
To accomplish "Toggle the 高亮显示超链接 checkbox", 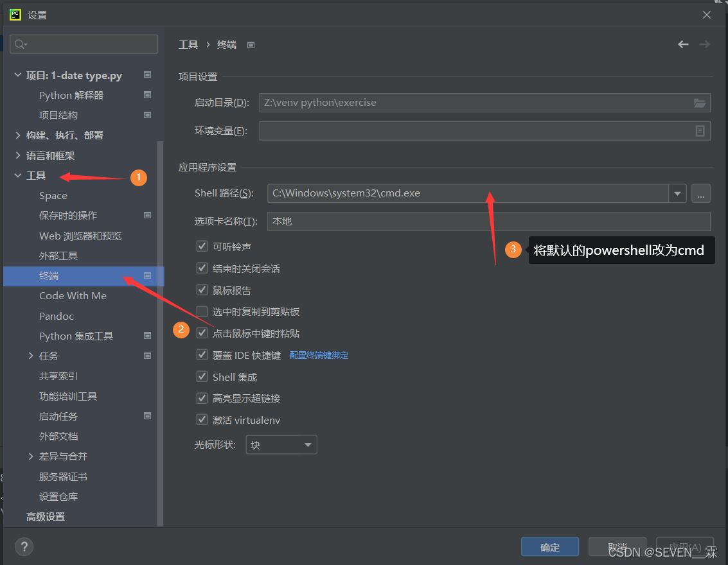I will click(202, 397).
